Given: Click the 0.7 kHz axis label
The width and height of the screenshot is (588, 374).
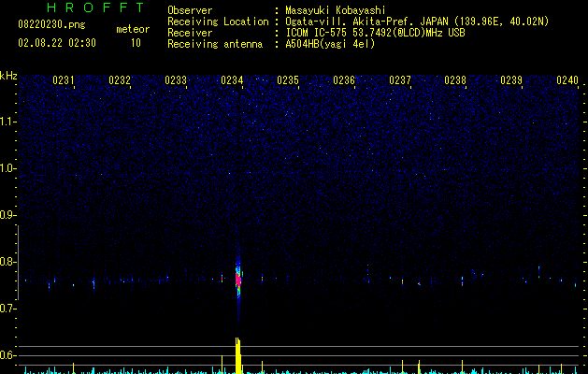Looking at the screenshot, I should 7,309.
